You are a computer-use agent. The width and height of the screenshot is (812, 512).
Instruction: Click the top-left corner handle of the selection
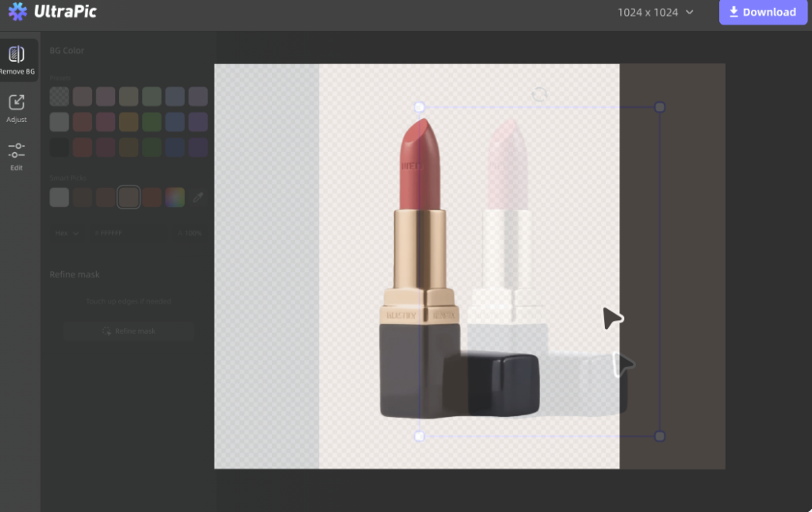pos(419,107)
